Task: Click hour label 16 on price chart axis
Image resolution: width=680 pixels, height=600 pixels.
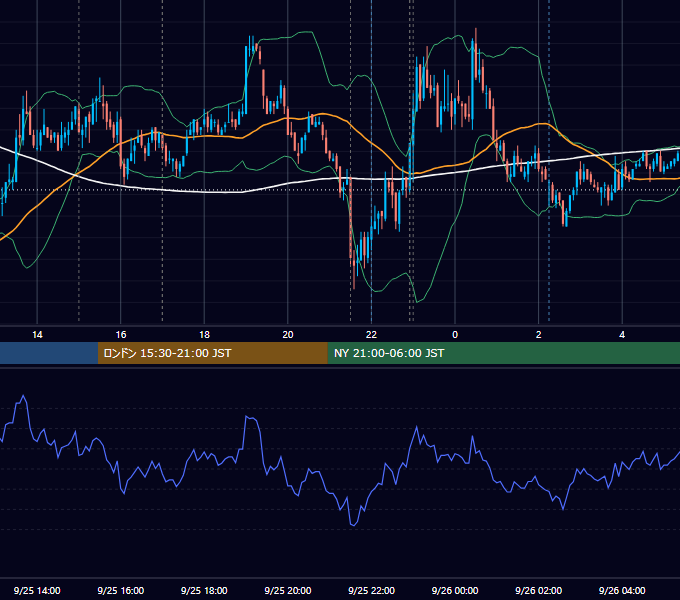Action: (121, 334)
